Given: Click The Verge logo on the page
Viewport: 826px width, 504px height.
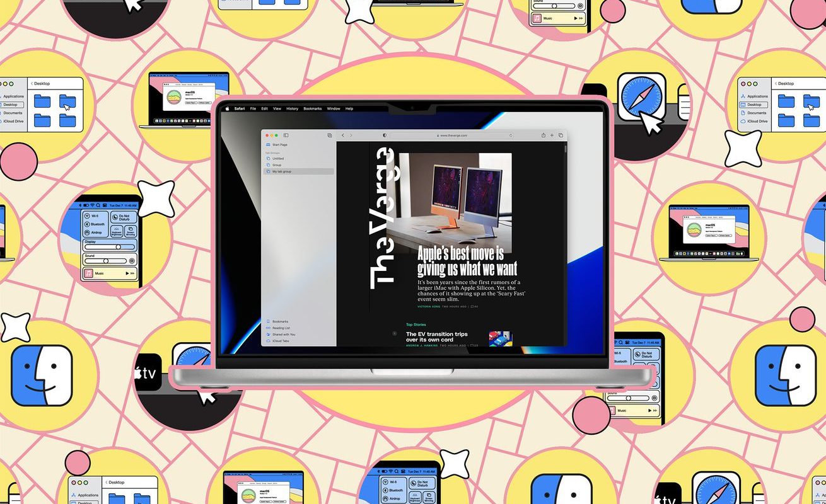Looking at the screenshot, I should tap(383, 218).
